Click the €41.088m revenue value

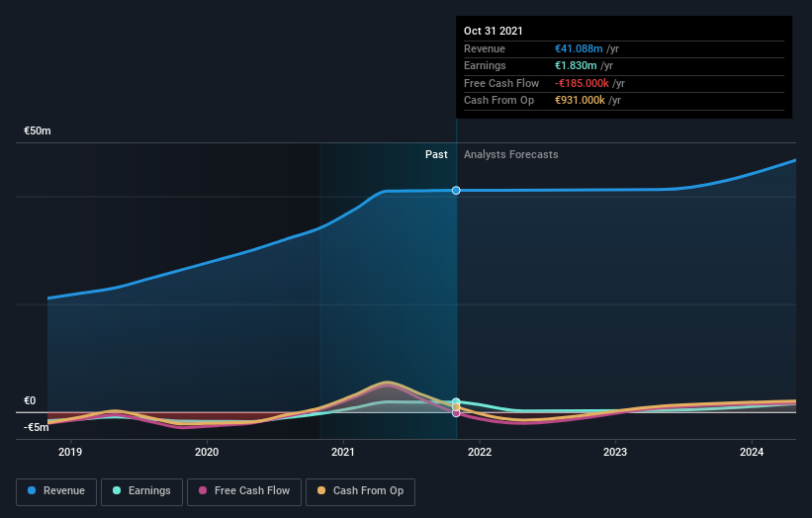pyautogui.click(x=579, y=48)
